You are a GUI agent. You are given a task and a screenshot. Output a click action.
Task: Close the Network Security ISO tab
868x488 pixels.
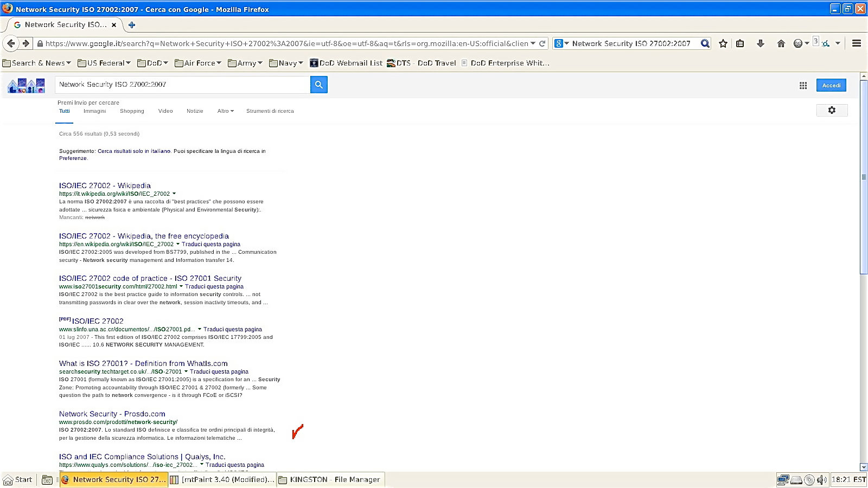click(x=114, y=24)
